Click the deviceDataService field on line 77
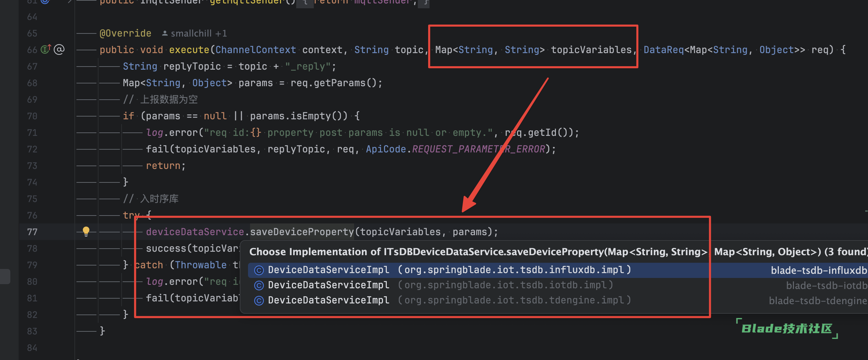Image resolution: width=868 pixels, height=360 pixels. pos(195,232)
